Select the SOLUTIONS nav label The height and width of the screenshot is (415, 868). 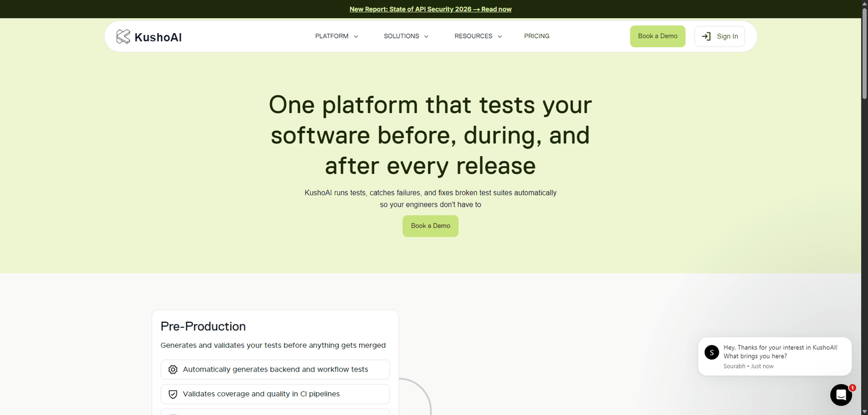401,36
